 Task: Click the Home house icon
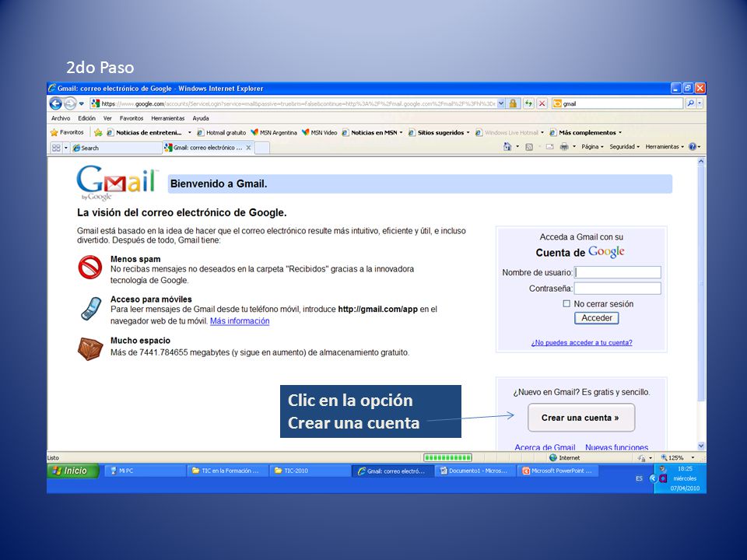(x=507, y=147)
